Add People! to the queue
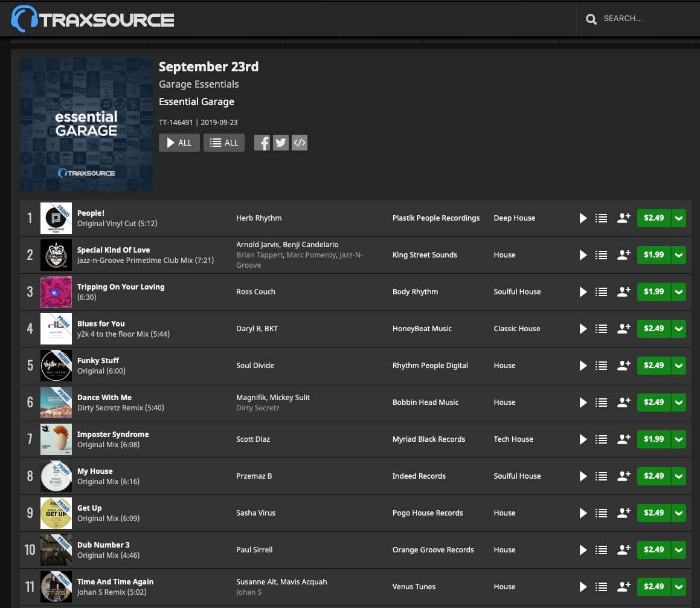700x608 pixels. click(x=602, y=218)
